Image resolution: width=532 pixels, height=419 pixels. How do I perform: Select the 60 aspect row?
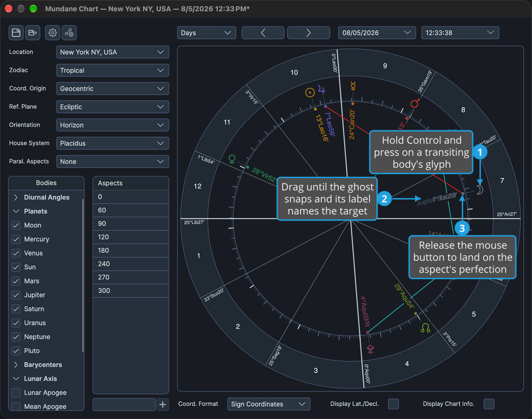[x=130, y=210]
